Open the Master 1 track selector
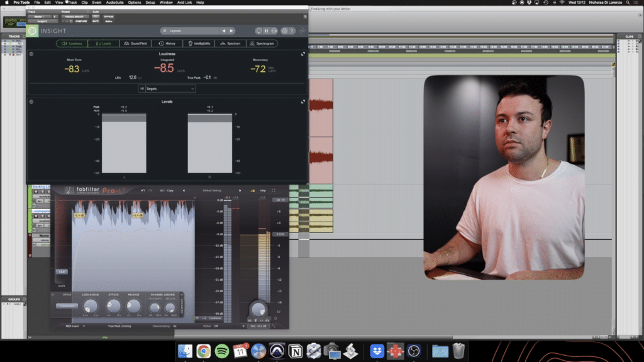Screen dimensions: 644x362 point(39,16)
